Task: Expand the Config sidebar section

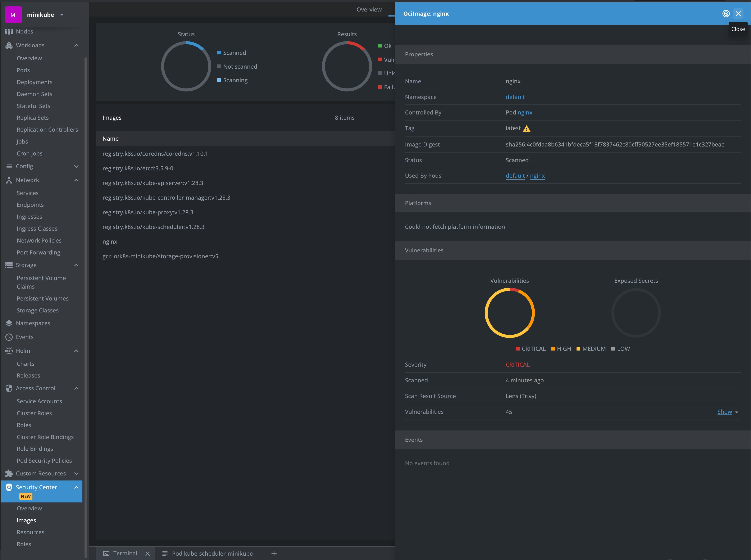Action: click(x=76, y=166)
